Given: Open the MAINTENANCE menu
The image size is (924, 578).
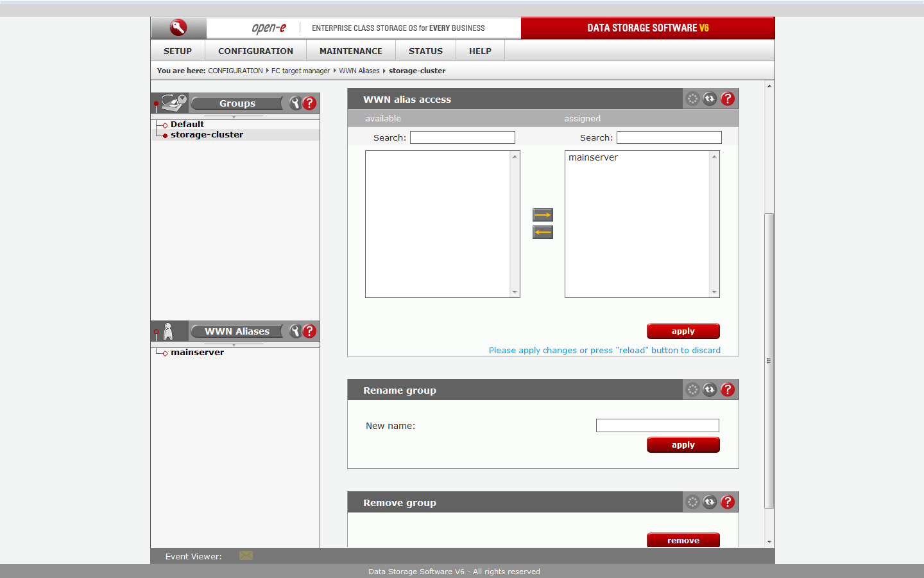Looking at the screenshot, I should (350, 51).
